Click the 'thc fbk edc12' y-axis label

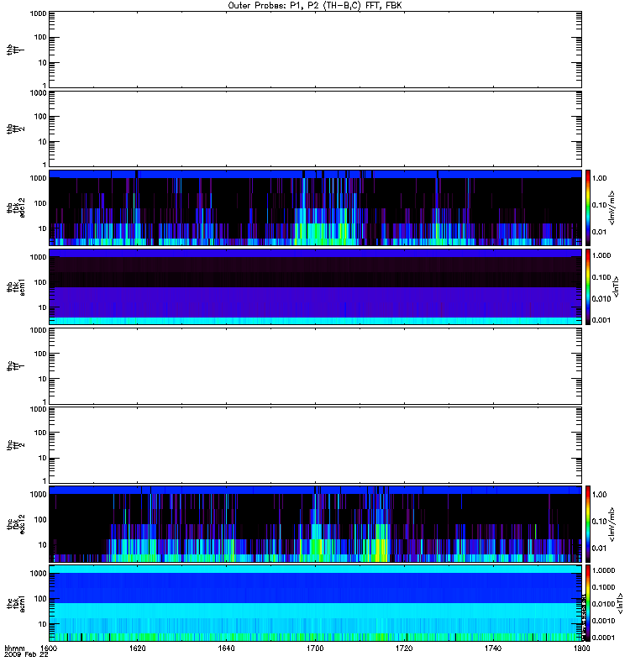[x=15, y=524]
